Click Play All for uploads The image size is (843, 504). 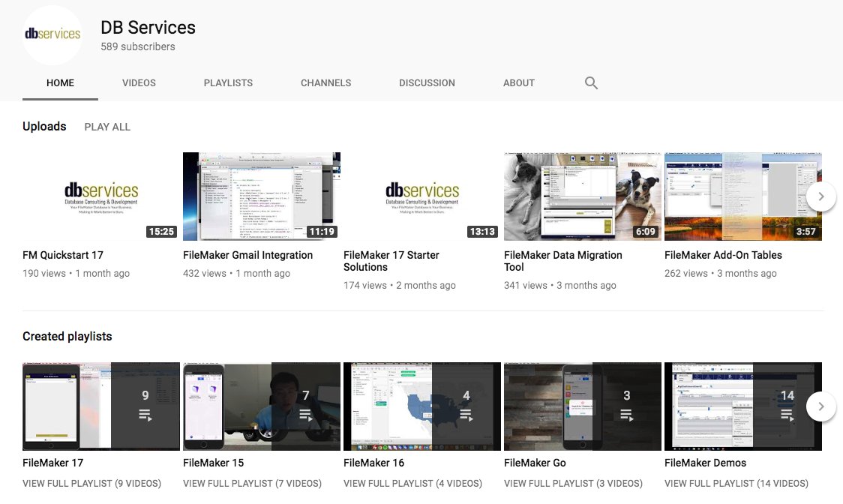point(107,127)
